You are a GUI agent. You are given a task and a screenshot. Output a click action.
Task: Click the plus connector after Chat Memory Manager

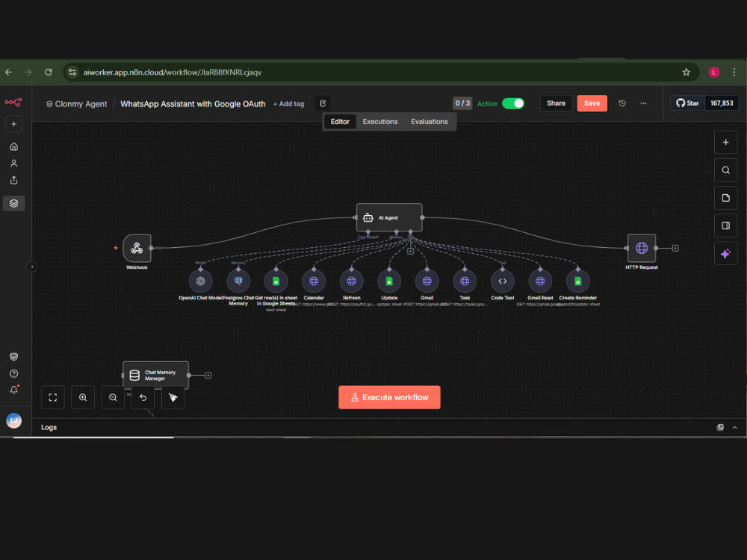[208, 376]
